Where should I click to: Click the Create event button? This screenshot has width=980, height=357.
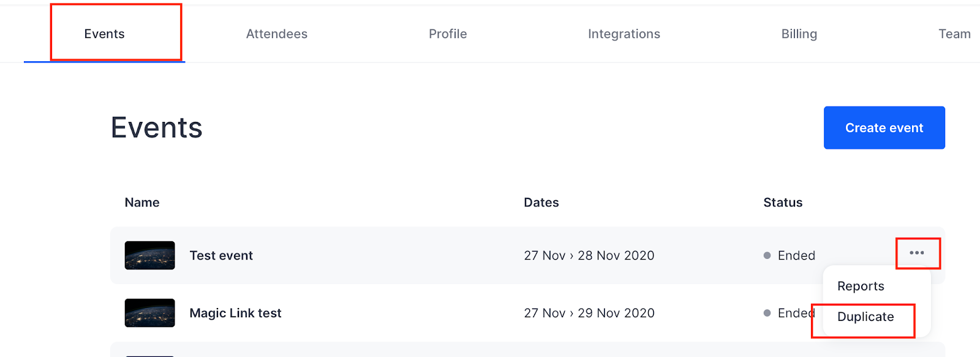coord(884,127)
